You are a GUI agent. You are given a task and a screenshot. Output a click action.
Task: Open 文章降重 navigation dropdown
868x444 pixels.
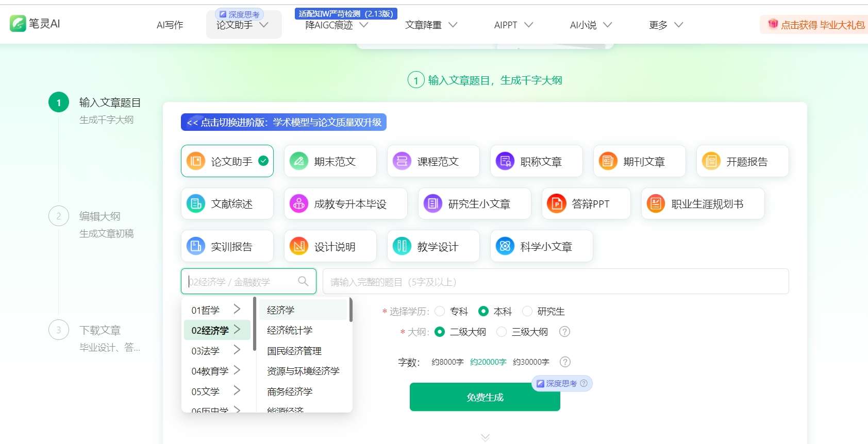[431, 25]
